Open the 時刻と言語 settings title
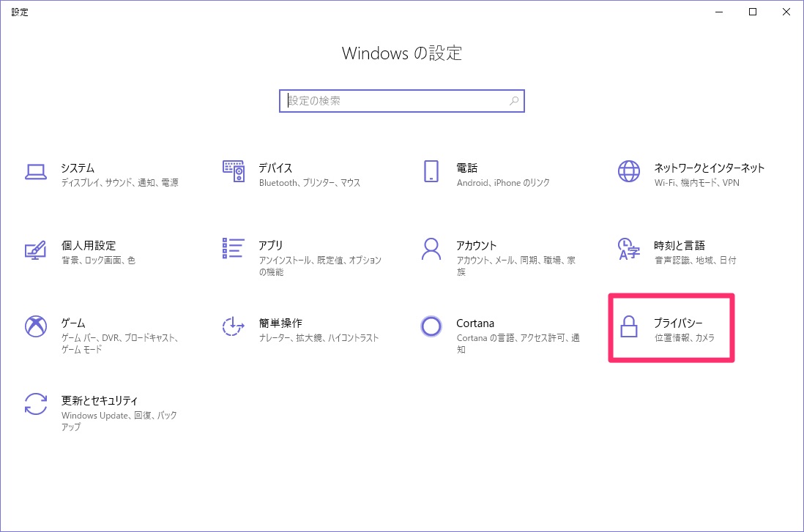The height and width of the screenshot is (532, 804). [x=680, y=245]
